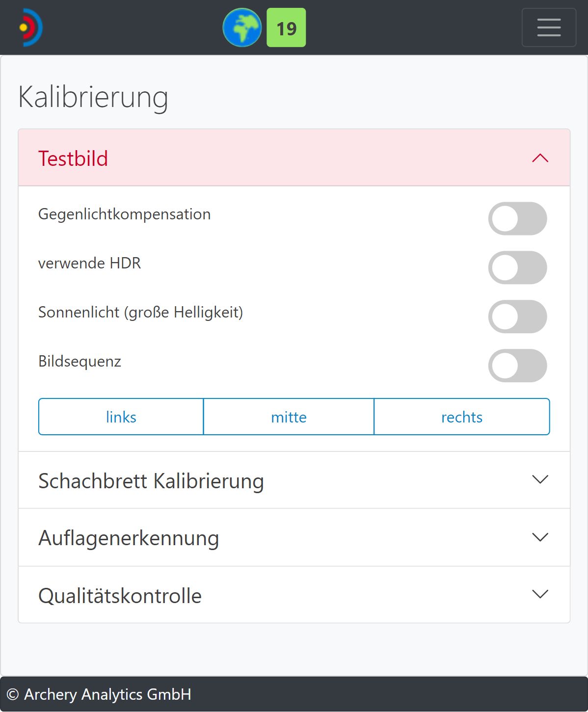The height and width of the screenshot is (712, 588).
Task: Click the rechts button
Action: click(x=461, y=417)
